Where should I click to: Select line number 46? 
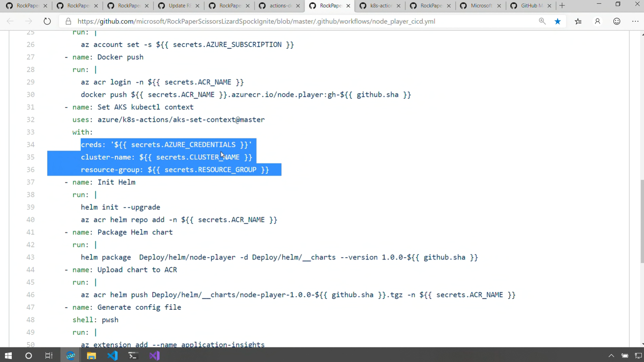click(31, 295)
